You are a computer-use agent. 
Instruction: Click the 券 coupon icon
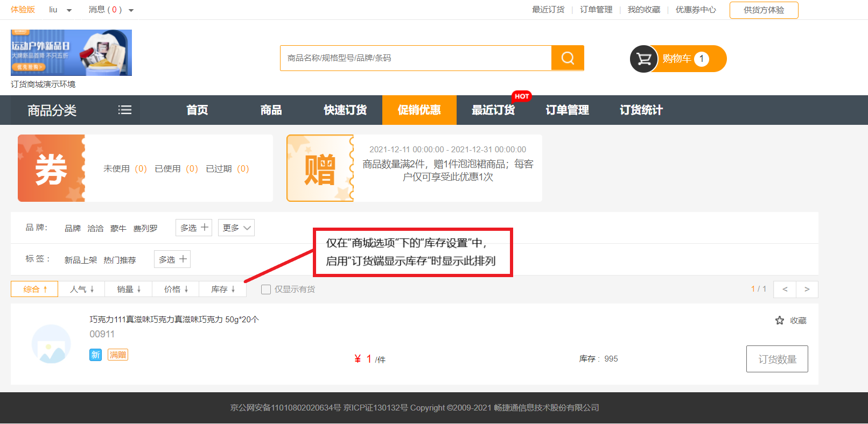(52, 168)
